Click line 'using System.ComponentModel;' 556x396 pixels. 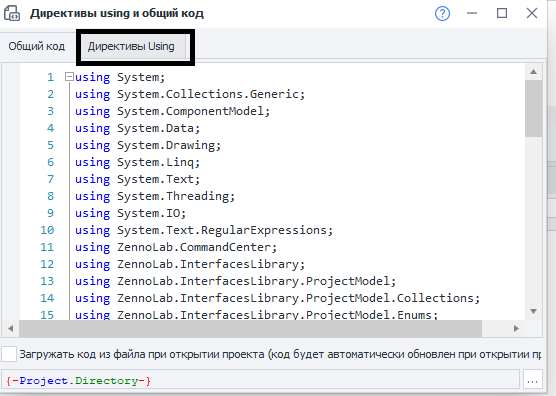click(172, 111)
